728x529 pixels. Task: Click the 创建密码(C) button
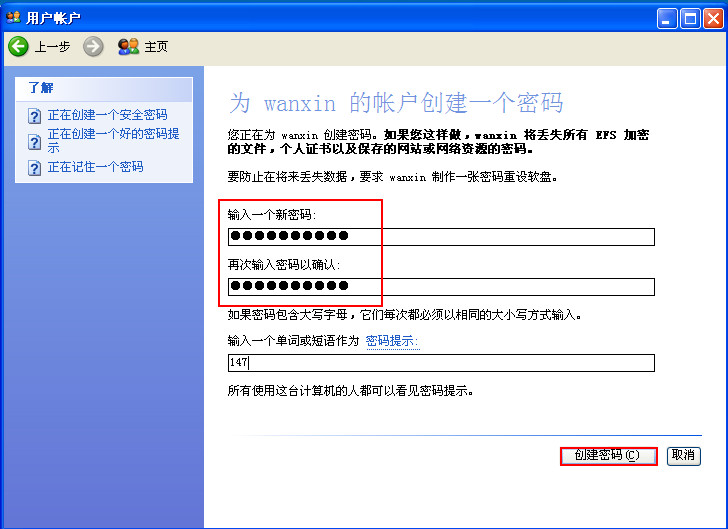(608, 456)
